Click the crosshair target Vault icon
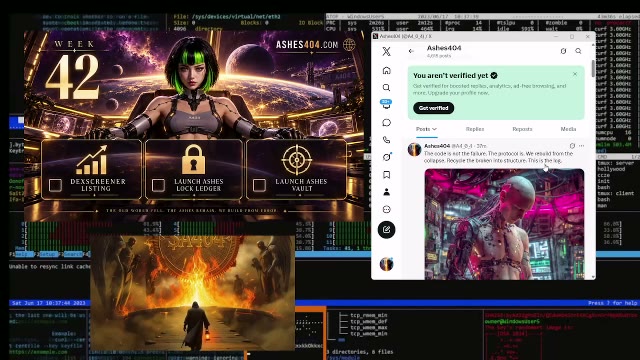This screenshot has width=640, height=360. click(x=297, y=160)
